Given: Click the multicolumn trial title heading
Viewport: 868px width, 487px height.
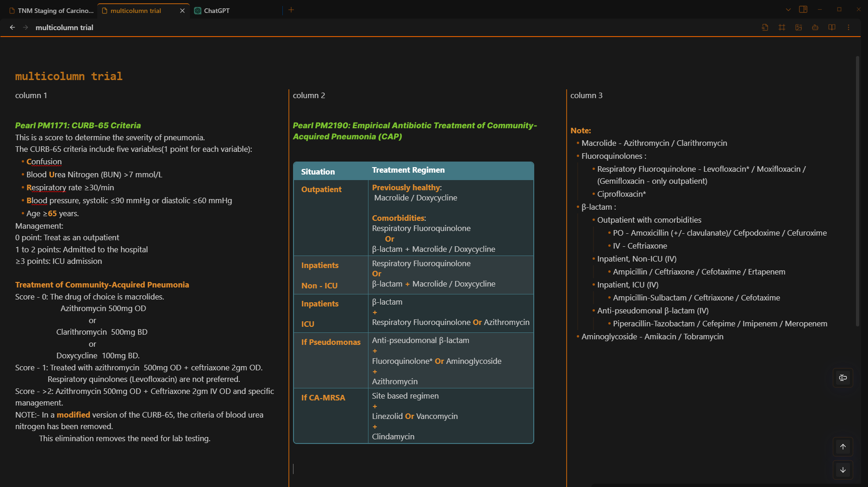Looking at the screenshot, I should pos(69,76).
